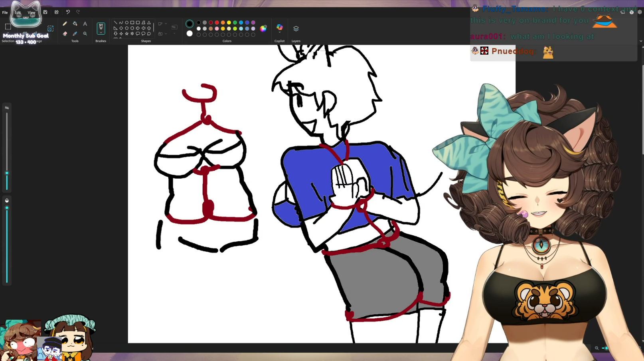This screenshot has width=644, height=361.
Task: Pick the orange color swatch
Action: pos(223,23)
